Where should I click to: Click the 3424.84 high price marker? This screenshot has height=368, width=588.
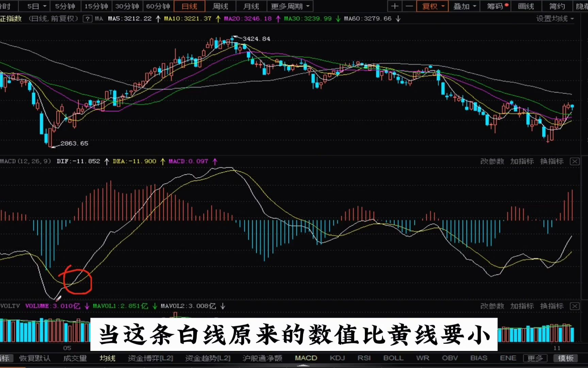[256, 39]
